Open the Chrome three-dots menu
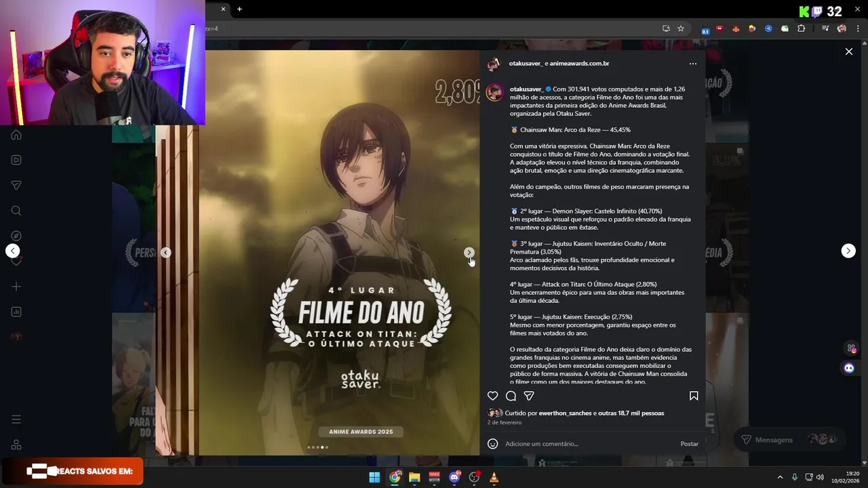This screenshot has height=488, width=868. pos(858,28)
